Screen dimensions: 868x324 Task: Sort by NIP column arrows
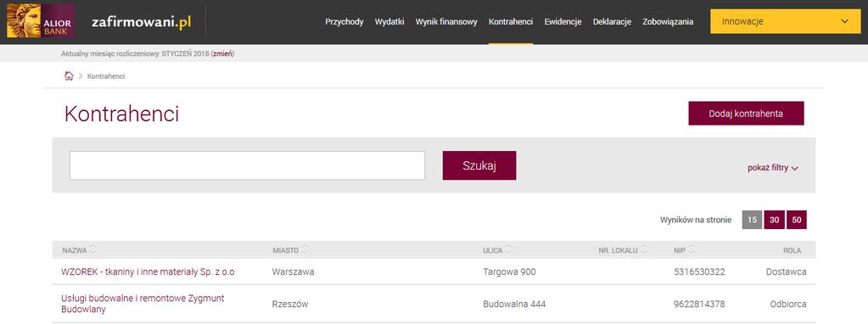692,250
